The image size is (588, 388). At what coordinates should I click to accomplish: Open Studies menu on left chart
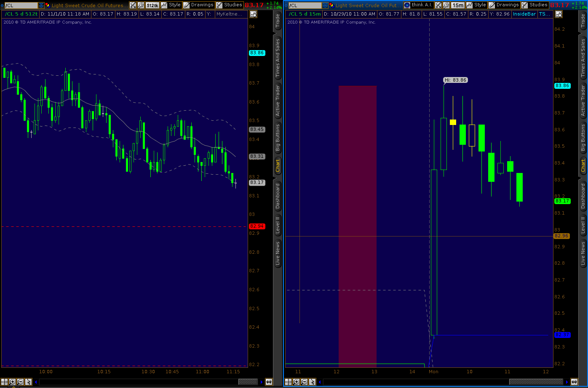point(230,5)
